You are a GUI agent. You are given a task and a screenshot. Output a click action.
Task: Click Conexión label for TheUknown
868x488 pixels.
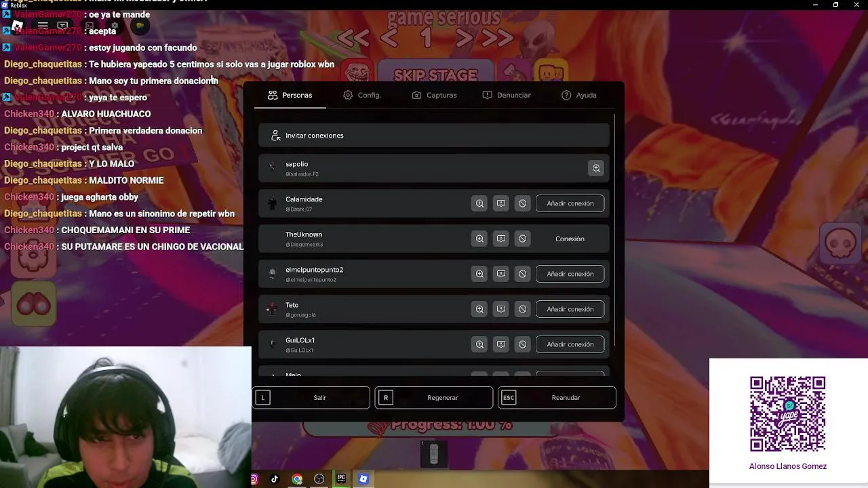(x=570, y=239)
